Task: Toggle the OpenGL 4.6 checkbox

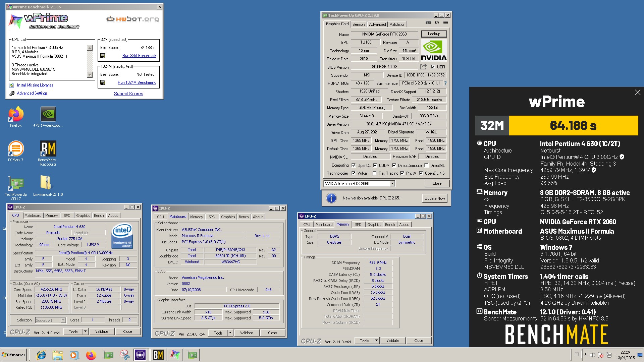Action: [x=421, y=173]
